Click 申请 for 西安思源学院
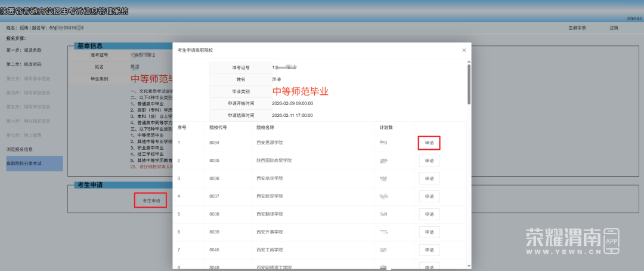 [429, 143]
